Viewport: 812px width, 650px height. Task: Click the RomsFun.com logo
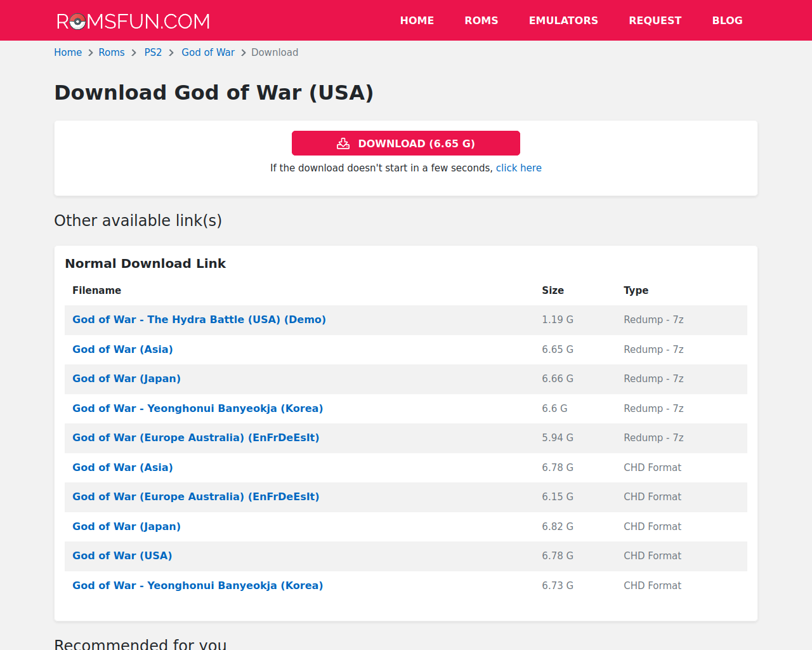pos(133,21)
